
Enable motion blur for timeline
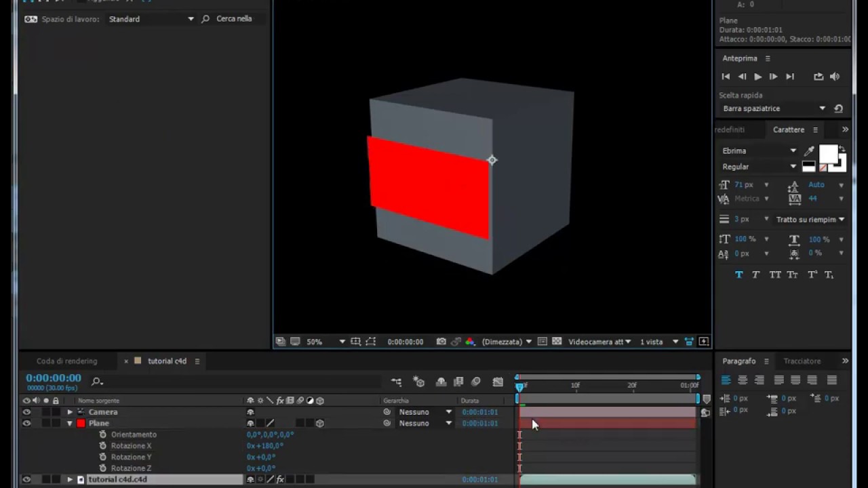point(476,382)
